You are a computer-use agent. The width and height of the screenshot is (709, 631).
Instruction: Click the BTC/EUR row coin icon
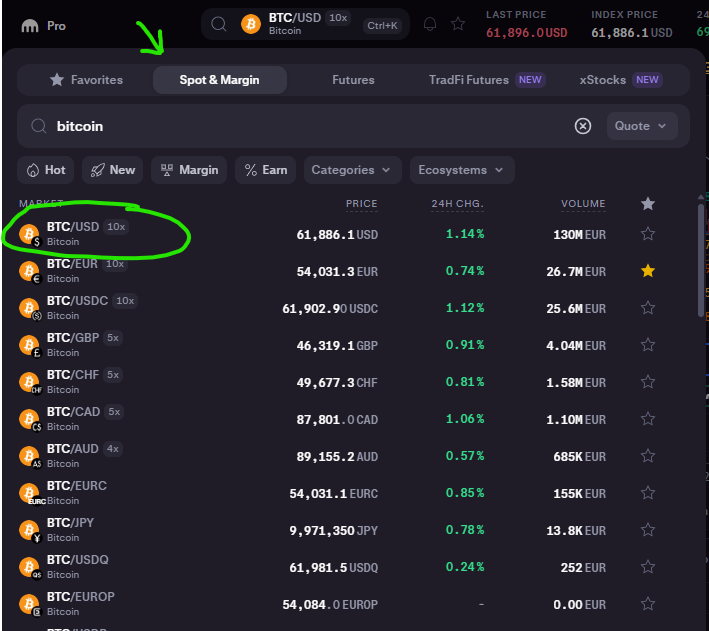30,272
